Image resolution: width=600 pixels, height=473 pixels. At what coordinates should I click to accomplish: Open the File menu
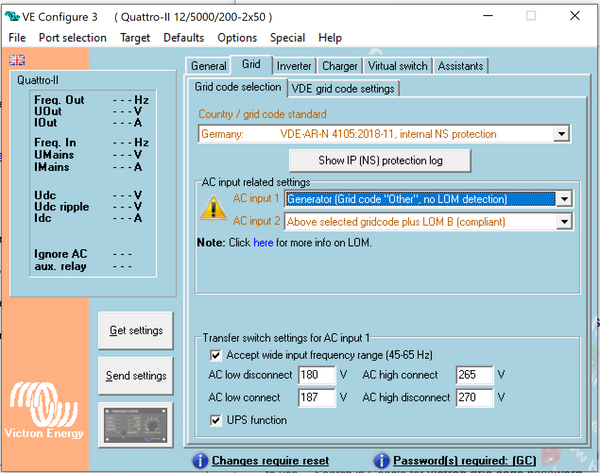point(17,38)
